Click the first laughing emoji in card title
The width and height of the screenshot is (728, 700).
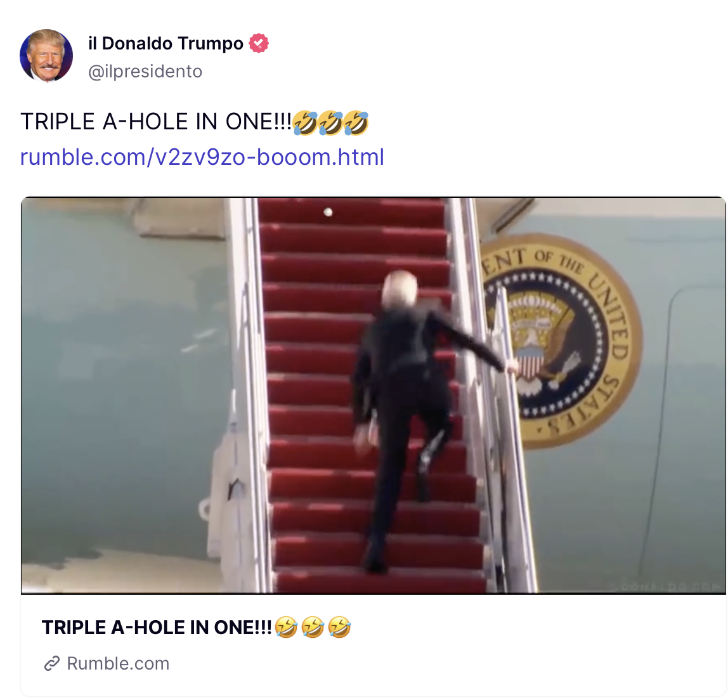click(x=286, y=627)
